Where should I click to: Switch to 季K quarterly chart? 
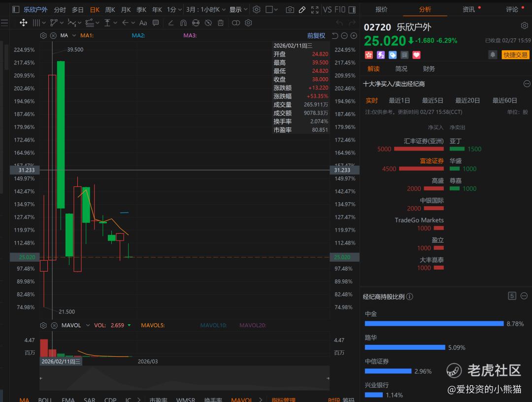(141, 9)
